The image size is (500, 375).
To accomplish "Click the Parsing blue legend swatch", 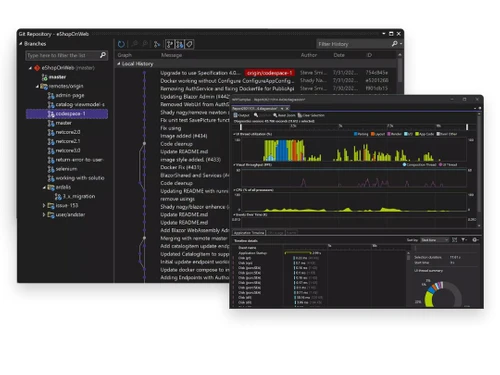I will (x=355, y=134).
